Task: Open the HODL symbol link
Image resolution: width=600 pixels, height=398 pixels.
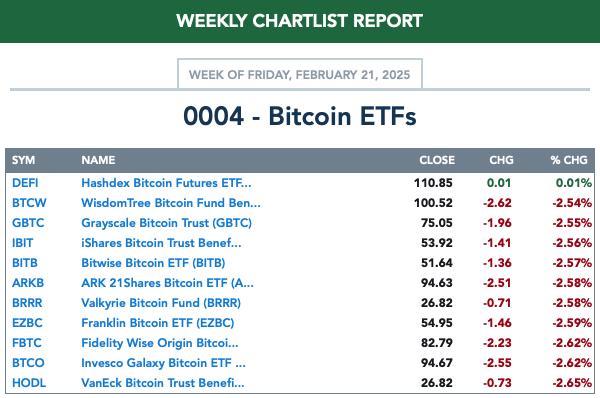Action: point(29,383)
